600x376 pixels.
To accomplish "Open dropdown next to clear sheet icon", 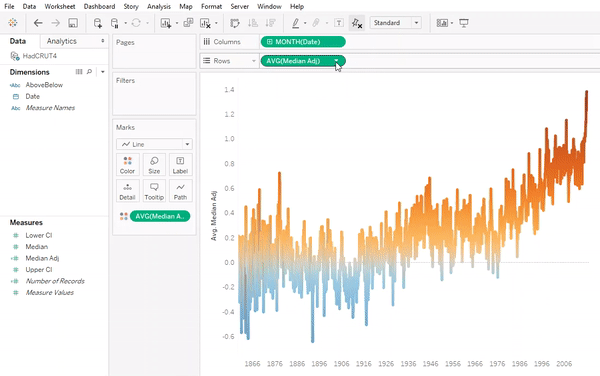I will pyautogui.click(x=216, y=23).
